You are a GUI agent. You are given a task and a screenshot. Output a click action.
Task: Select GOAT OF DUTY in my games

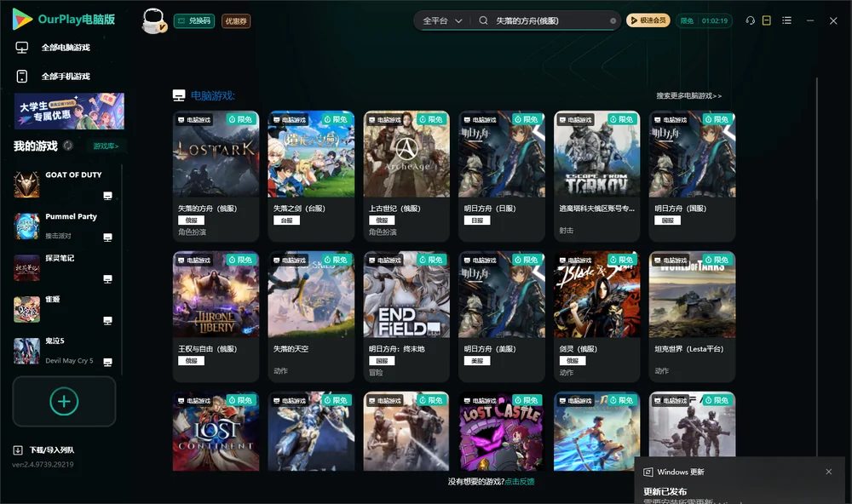click(64, 185)
